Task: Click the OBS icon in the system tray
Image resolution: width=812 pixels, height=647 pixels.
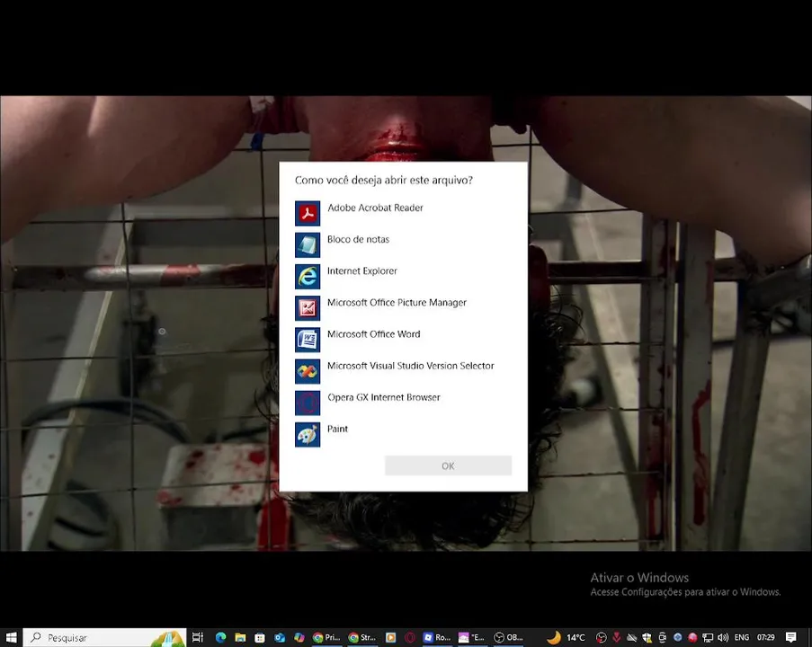Action: point(602,637)
